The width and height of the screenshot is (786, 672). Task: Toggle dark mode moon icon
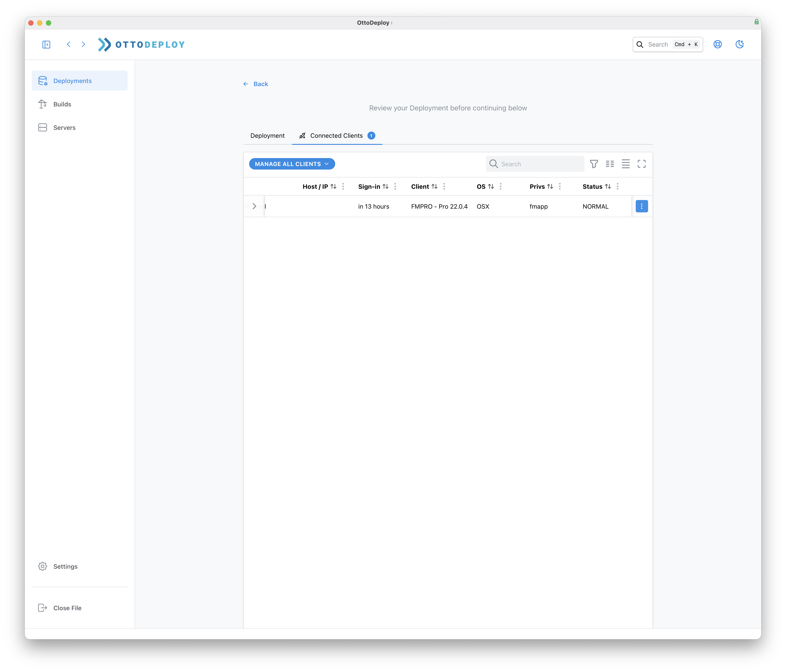pos(739,44)
